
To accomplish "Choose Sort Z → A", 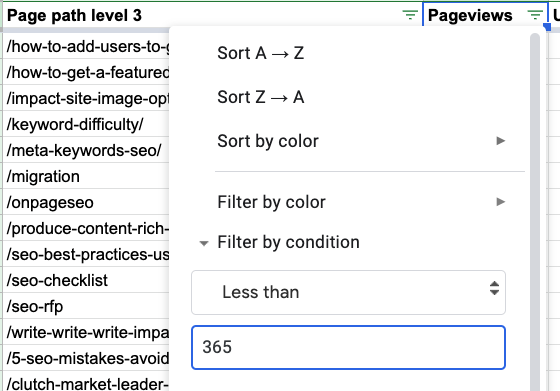I will pos(261,97).
